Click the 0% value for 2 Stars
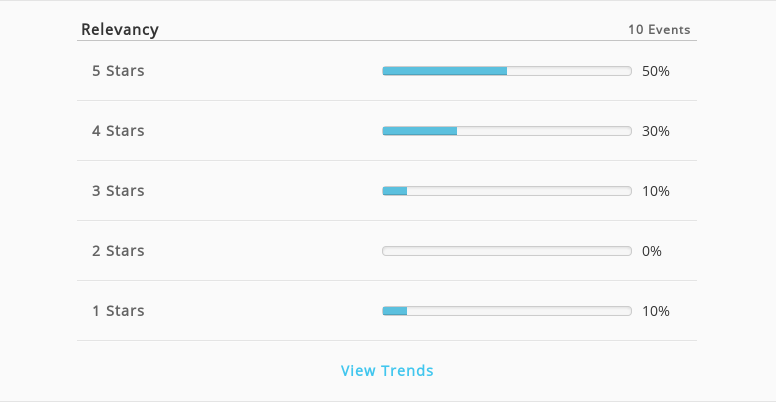The height and width of the screenshot is (402, 776). (x=652, y=251)
